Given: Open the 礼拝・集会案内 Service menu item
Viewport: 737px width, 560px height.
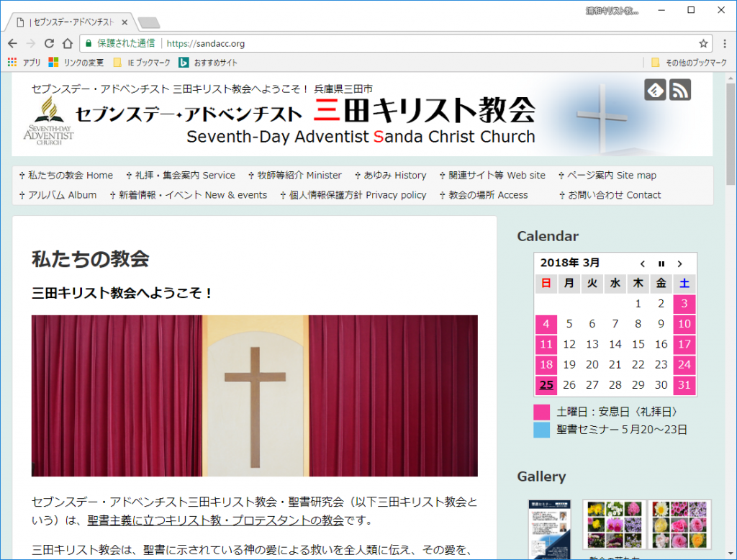Looking at the screenshot, I should click(181, 176).
